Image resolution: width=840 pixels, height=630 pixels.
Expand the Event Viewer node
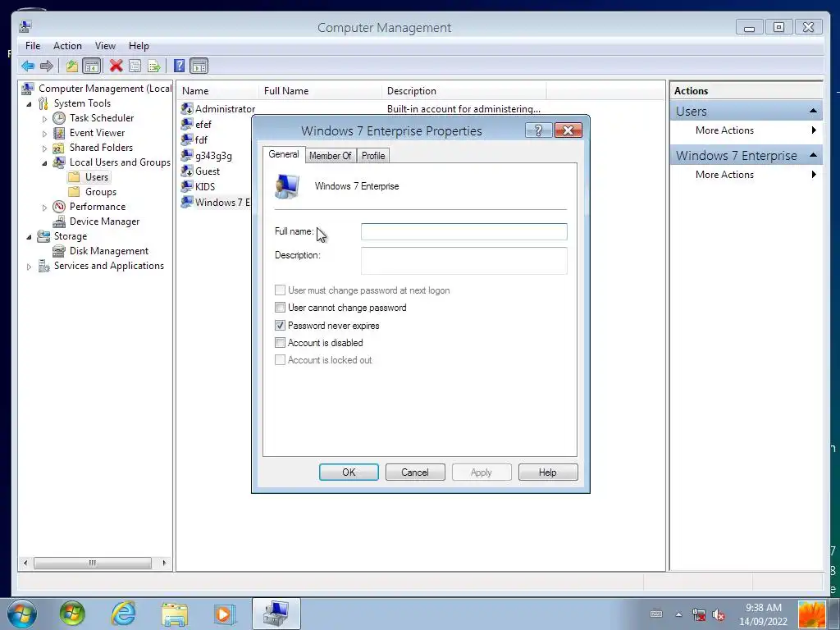44,134
